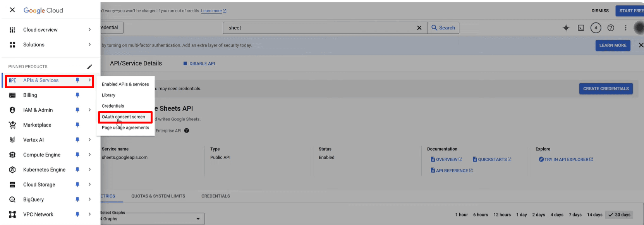Viewport: 644px width, 225px height.
Task: Open BigQuery magnifier icon
Action: [x=12, y=199]
